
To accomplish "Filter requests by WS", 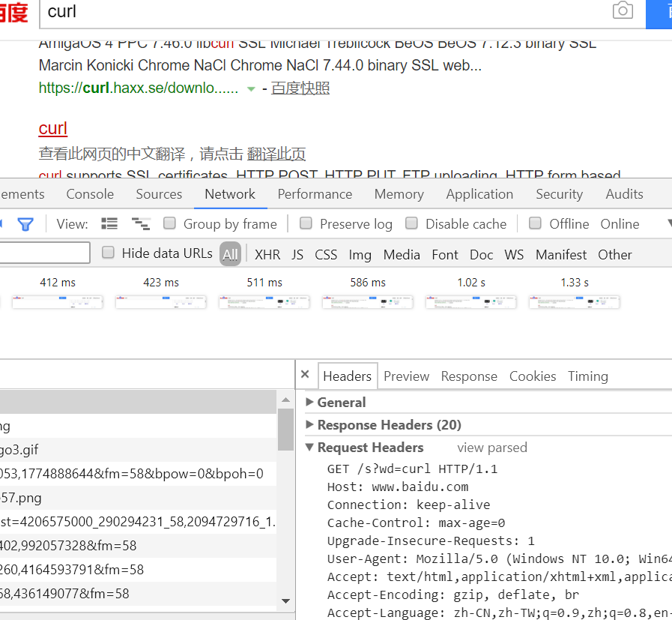I will tap(514, 255).
